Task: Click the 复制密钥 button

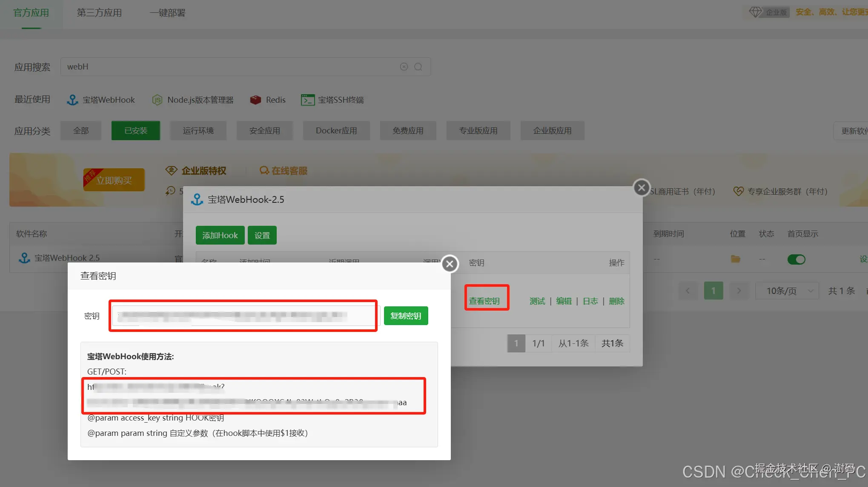Action: pyautogui.click(x=405, y=316)
